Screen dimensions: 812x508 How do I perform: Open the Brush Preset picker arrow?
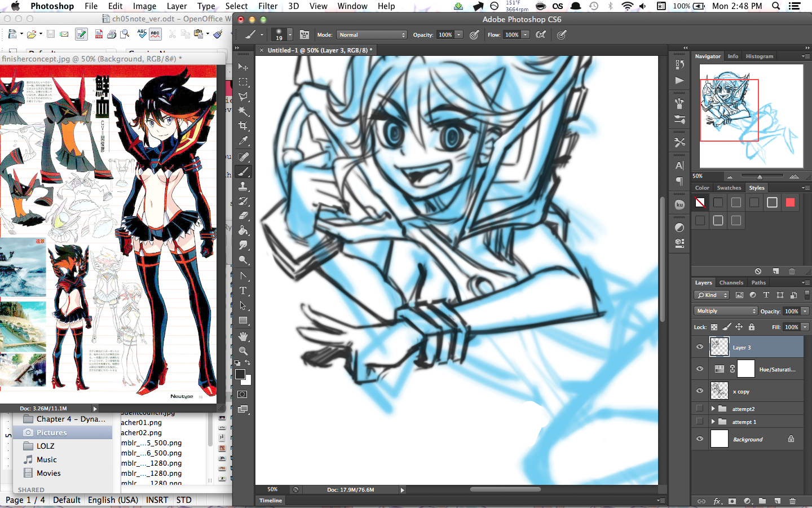[290, 34]
